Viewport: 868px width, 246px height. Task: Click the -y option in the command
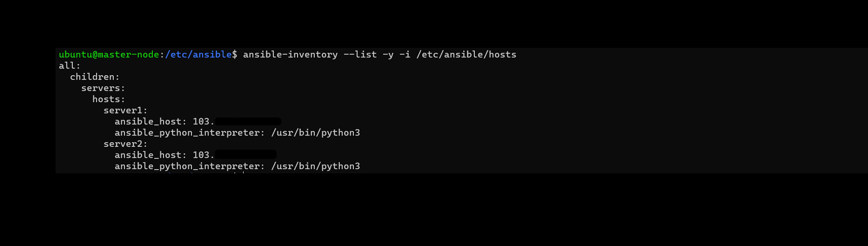(x=388, y=54)
